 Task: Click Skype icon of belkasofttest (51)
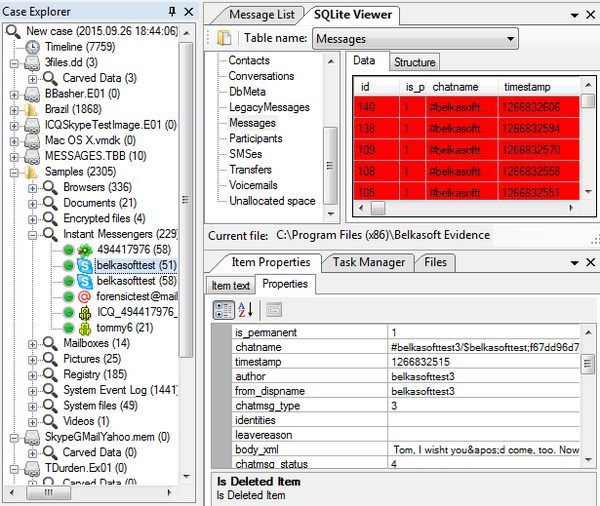pos(85,266)
